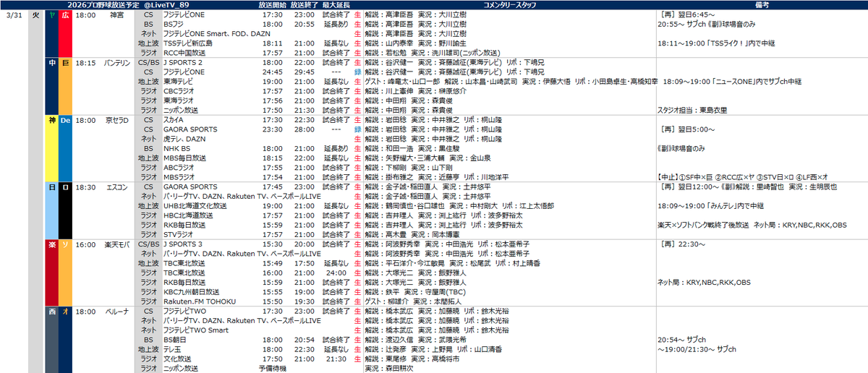This screenshot has height=373, width=868.
Task: Click the grey '西' team cell
Action: [51, 340]
